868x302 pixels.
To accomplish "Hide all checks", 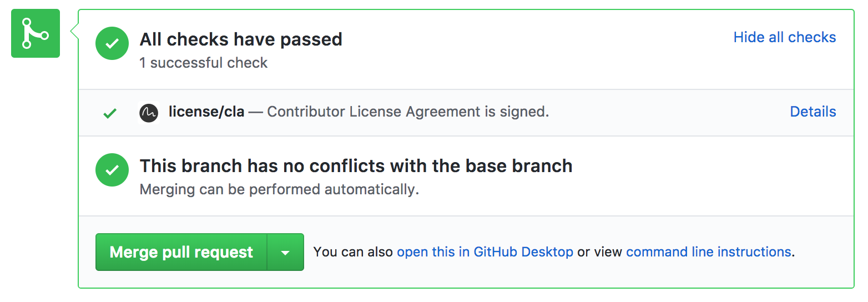I will click(x=784, y=37).
